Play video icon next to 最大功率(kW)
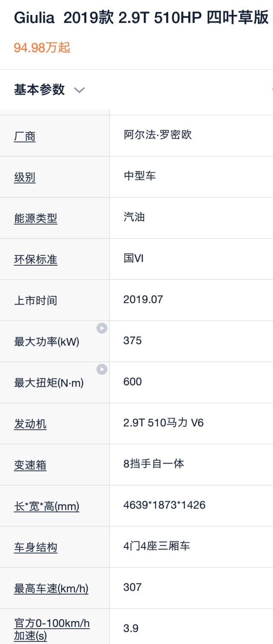 (102, 328)
